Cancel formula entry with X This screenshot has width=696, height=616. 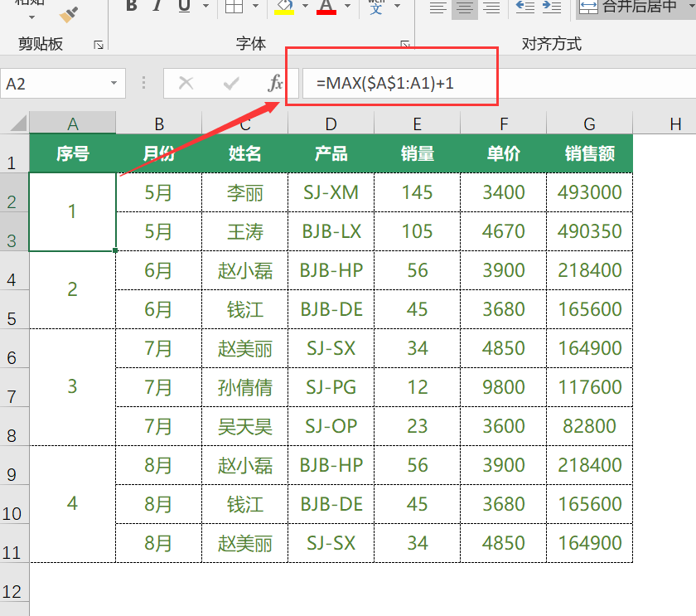point(186,83)
